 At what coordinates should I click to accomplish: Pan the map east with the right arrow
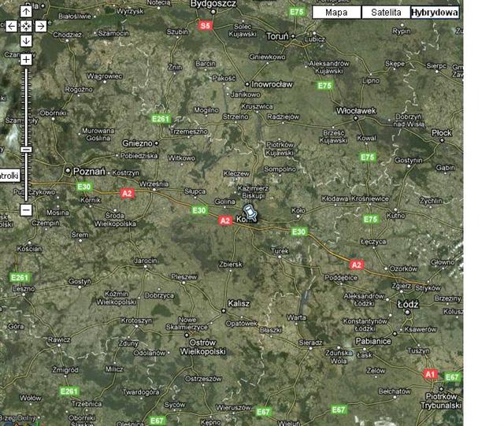pos(41,26)
